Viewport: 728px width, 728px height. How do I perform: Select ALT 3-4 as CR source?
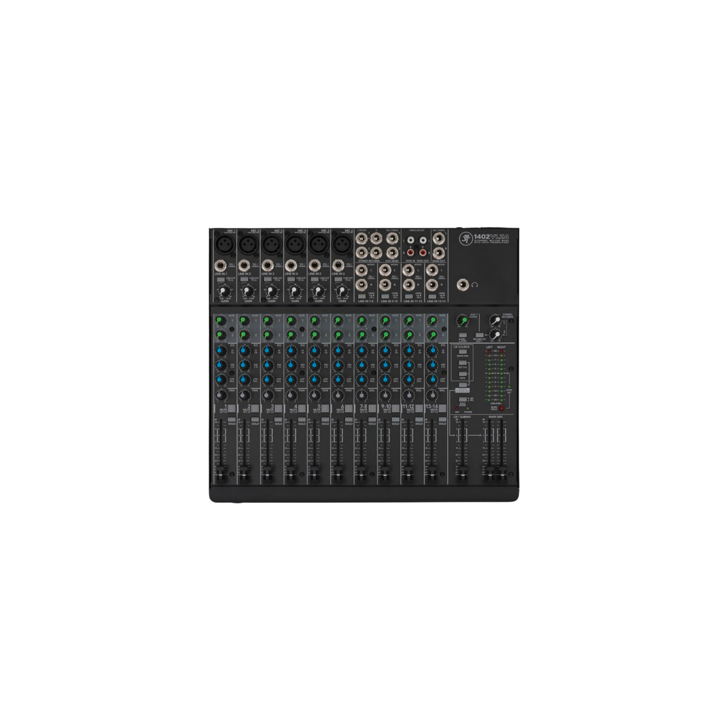pos(463,363)
